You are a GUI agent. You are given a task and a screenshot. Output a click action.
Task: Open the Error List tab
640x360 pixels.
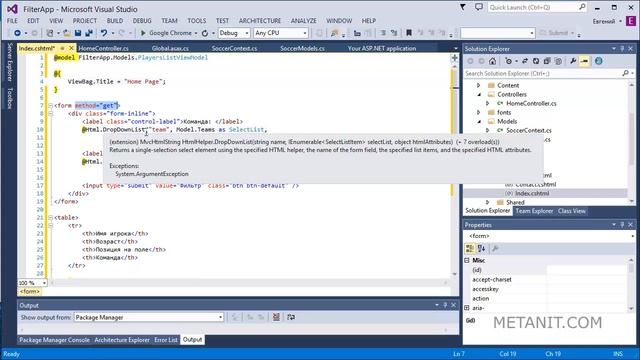pyautogui.click(x=166, y=340)
